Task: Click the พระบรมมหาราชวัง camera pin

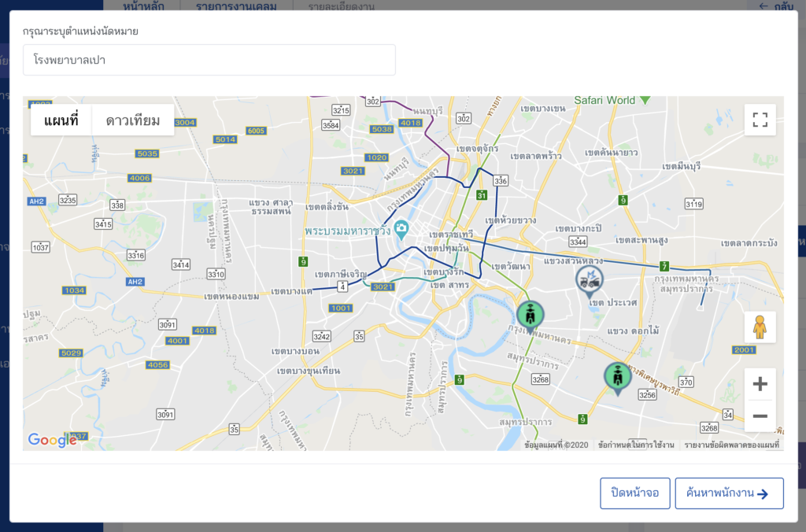Action: click(401, 229)
